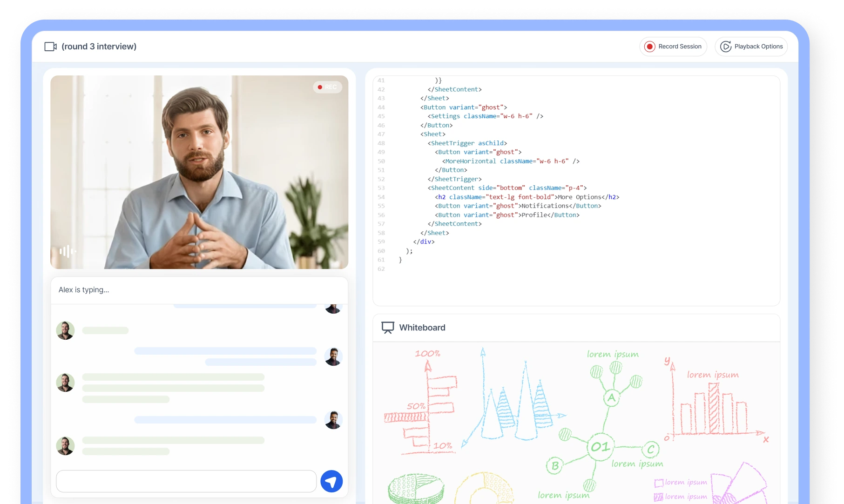Click the 10% label on whiteboard
Viewport: 844px width, 504px height.
pyautogui.click(x=443, y=446)
